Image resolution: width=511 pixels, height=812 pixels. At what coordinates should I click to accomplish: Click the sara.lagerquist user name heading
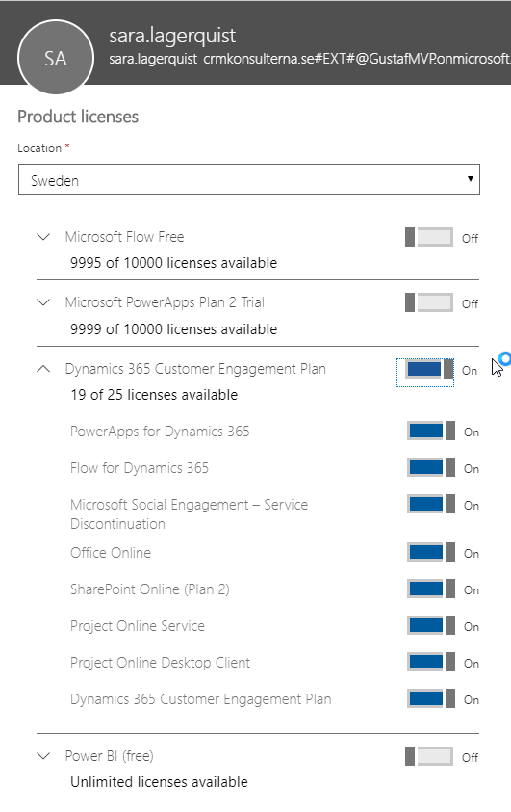tap(172, 36)
